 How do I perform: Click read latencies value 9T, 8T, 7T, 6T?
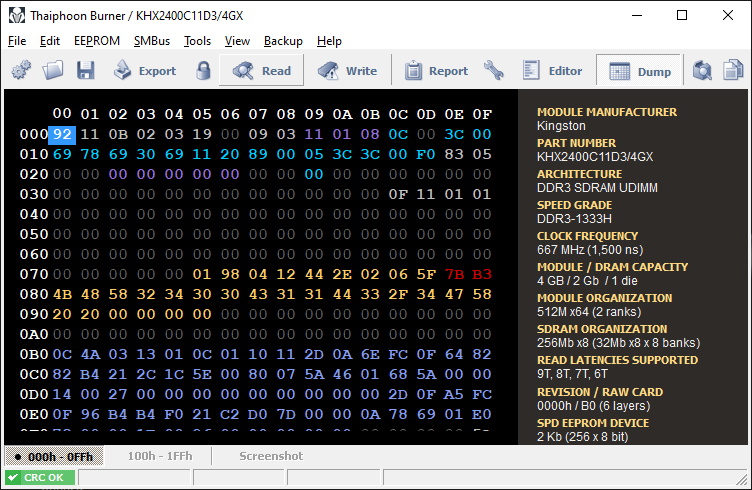(x=572, y=374)
